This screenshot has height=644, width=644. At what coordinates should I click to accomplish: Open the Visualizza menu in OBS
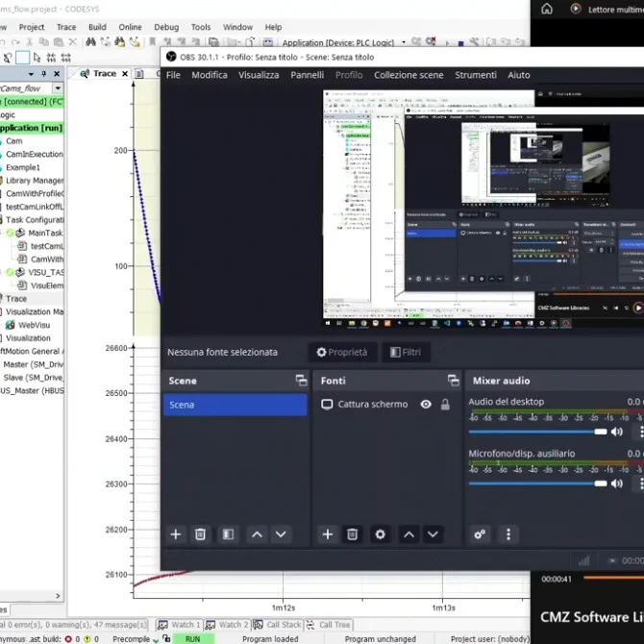tap(259, 75)
